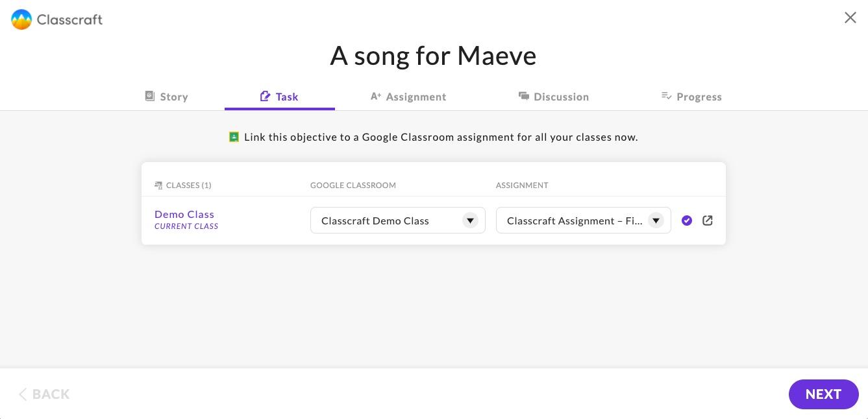
Task: Click the classes column header icon
Action: [158, 186]
